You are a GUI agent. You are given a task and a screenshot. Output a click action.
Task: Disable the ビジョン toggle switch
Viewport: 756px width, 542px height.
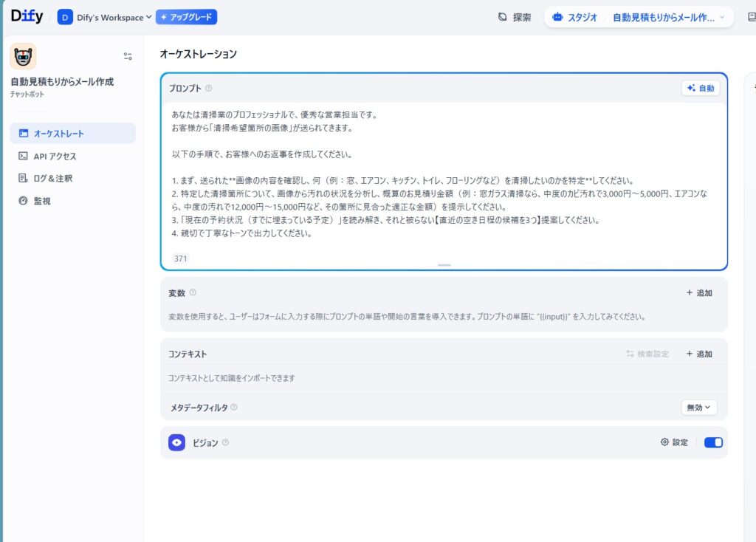[712, 442]
